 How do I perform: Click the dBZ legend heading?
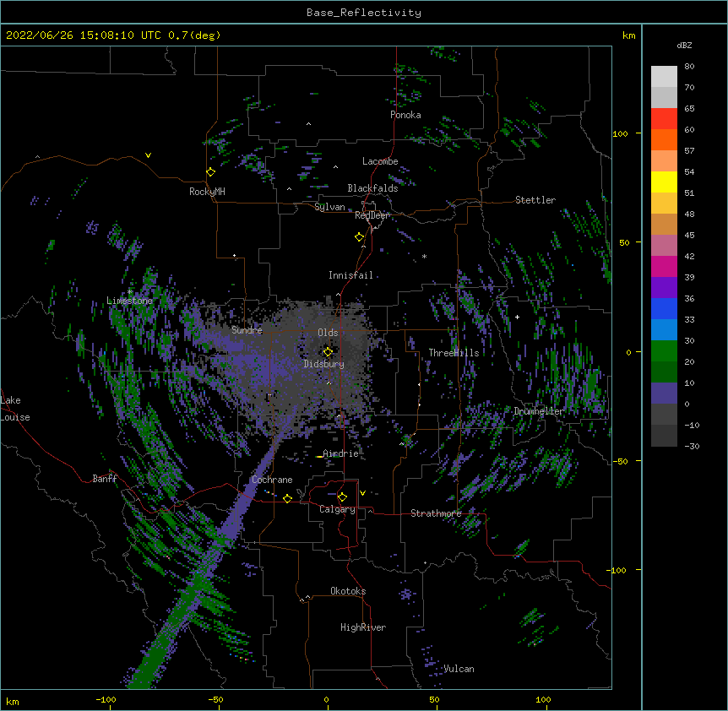[684, 46]
